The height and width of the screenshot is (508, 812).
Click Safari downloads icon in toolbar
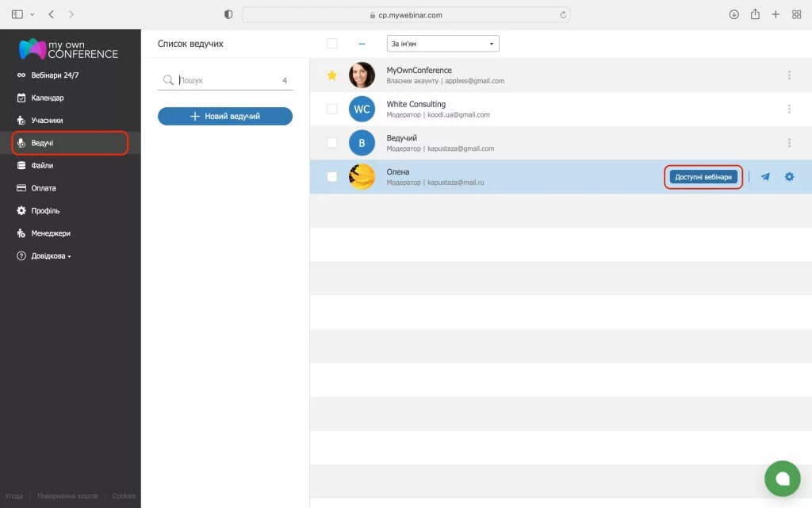[733, 14]
